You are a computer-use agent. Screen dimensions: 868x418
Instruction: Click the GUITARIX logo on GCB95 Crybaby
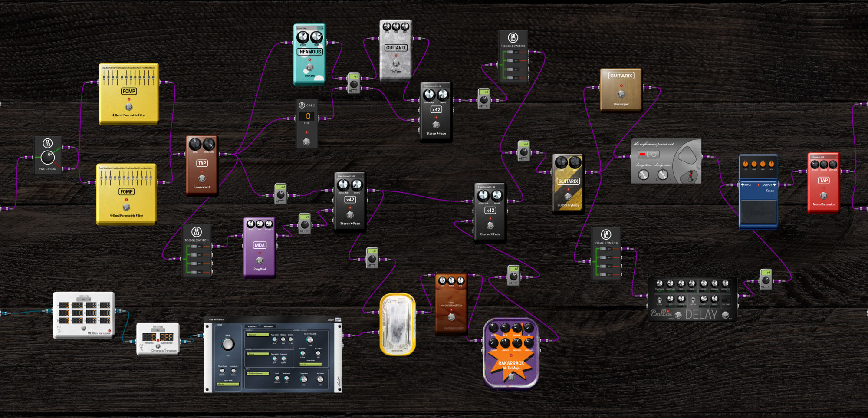pos(568,181)
